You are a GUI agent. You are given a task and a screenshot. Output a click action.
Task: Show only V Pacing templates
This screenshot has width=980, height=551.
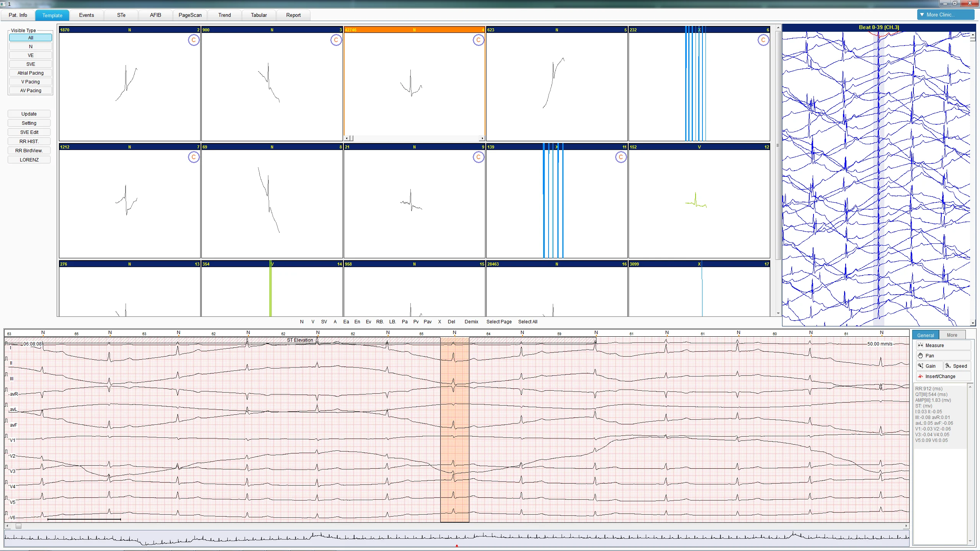coord(31,82)
